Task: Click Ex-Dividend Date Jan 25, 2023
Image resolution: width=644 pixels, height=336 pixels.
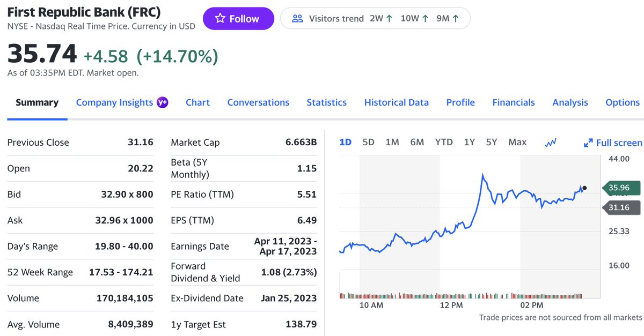Action: tap(289, 298)
